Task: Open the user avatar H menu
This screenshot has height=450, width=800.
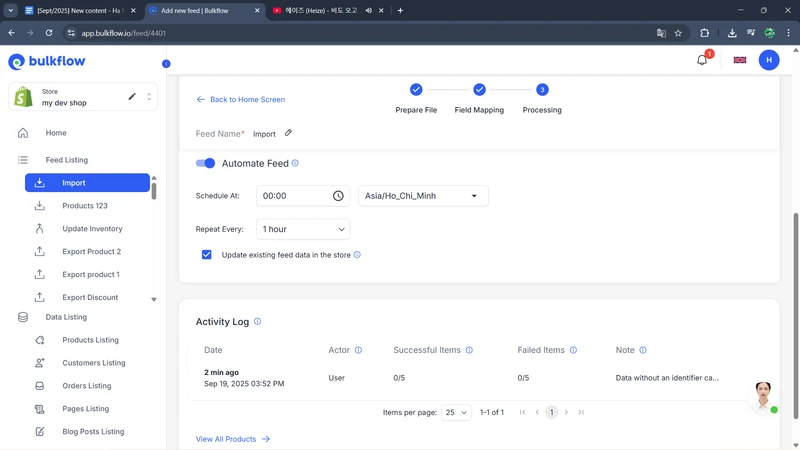Action: tap(768, 60)
